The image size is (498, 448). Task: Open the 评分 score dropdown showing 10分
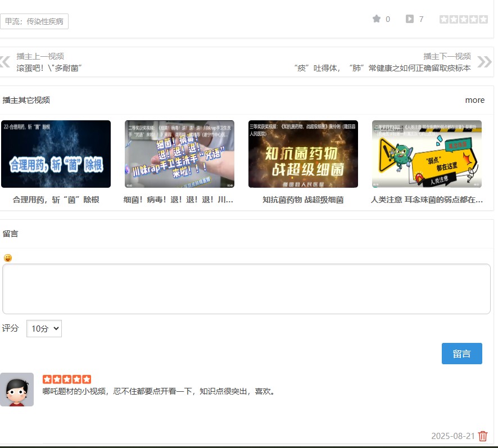(44, 328)
